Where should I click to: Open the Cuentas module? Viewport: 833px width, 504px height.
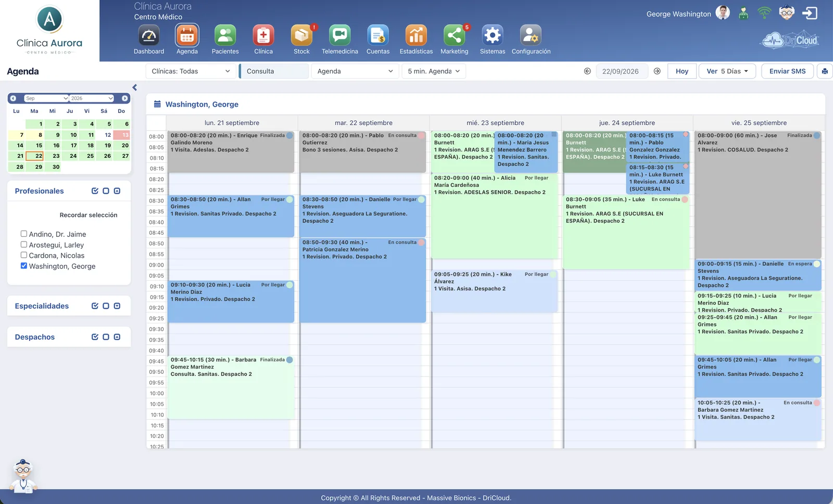(378, 36)
